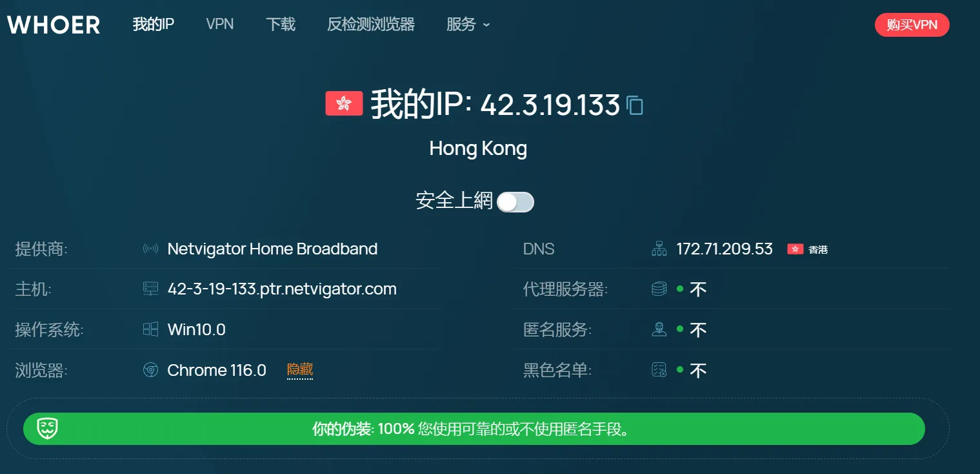
Task: Click the host server icon beside ptr.netvigator.com
Action: [x=150, y=289]
